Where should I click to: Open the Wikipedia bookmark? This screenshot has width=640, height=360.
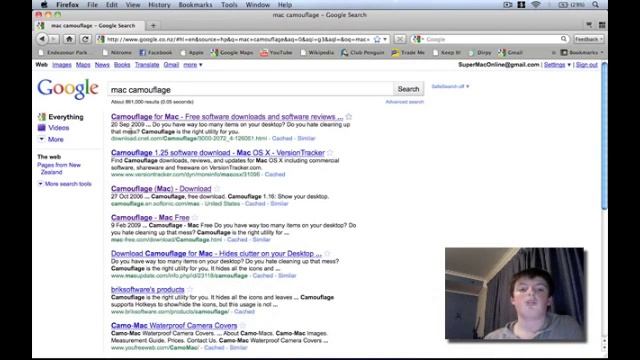(317, 53)
